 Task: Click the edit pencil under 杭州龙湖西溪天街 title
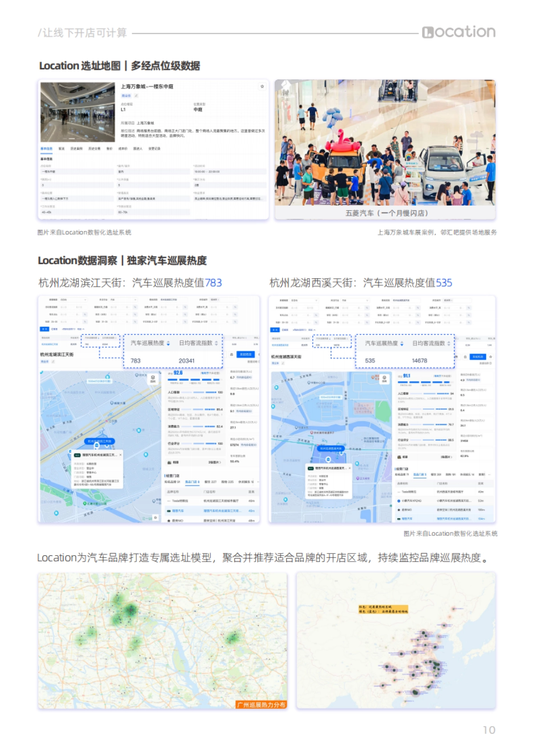(283, 363)
